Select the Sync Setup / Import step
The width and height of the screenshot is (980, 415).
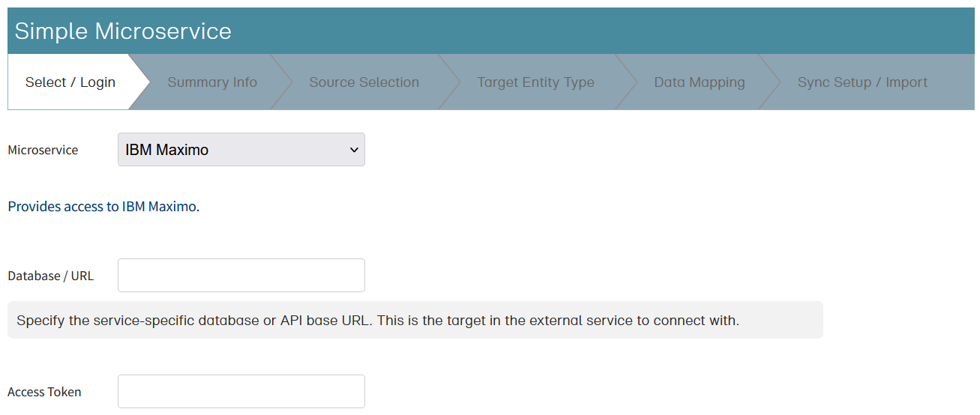tap(862, 82)
